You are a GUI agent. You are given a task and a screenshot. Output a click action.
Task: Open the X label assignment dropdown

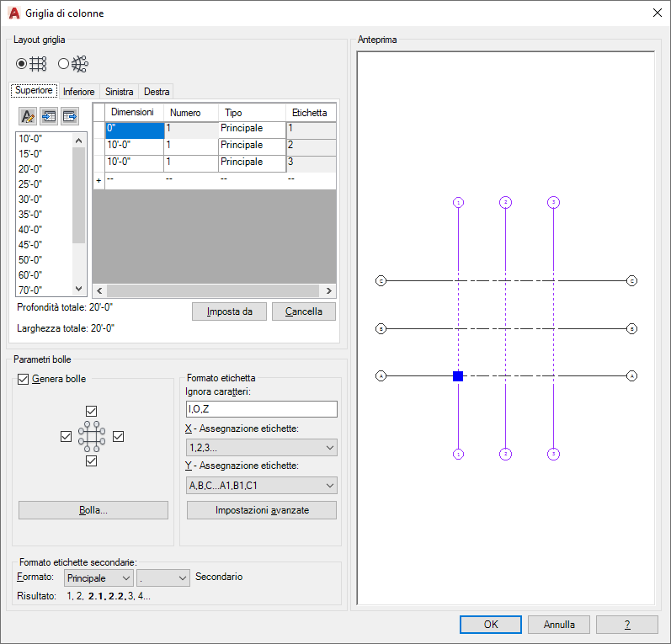coord(262,448)
